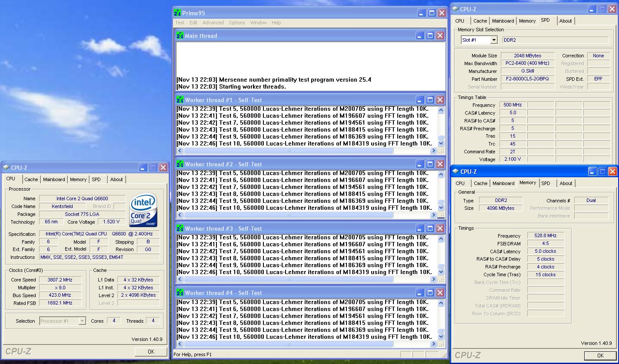
Task: Click scroll down arrow in Worker thread #1 log
Action: [441, 143]
